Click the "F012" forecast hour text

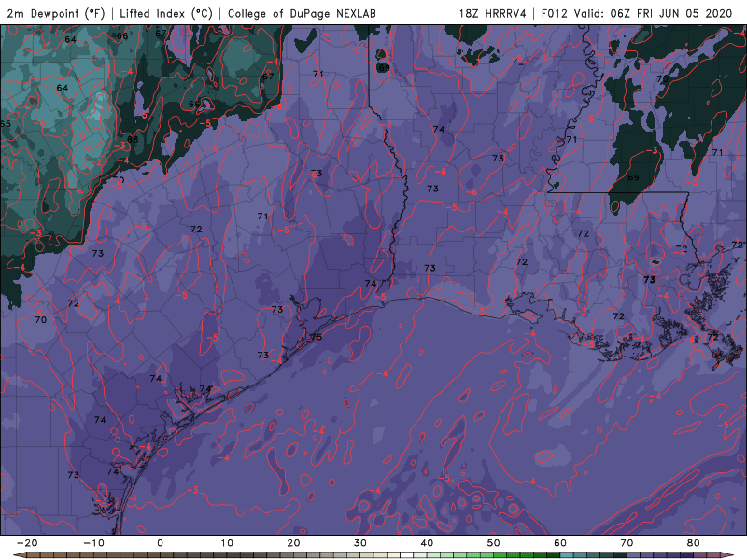(555, 13)
